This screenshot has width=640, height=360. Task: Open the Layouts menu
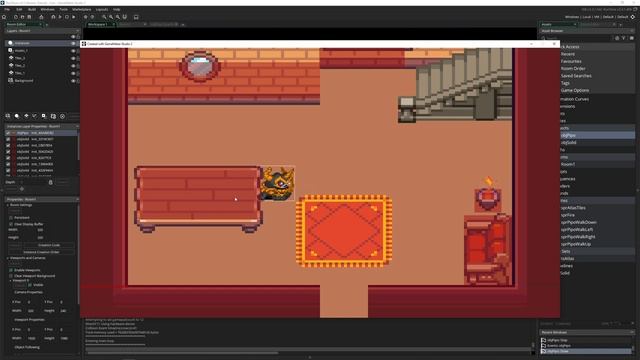(102, 9)
